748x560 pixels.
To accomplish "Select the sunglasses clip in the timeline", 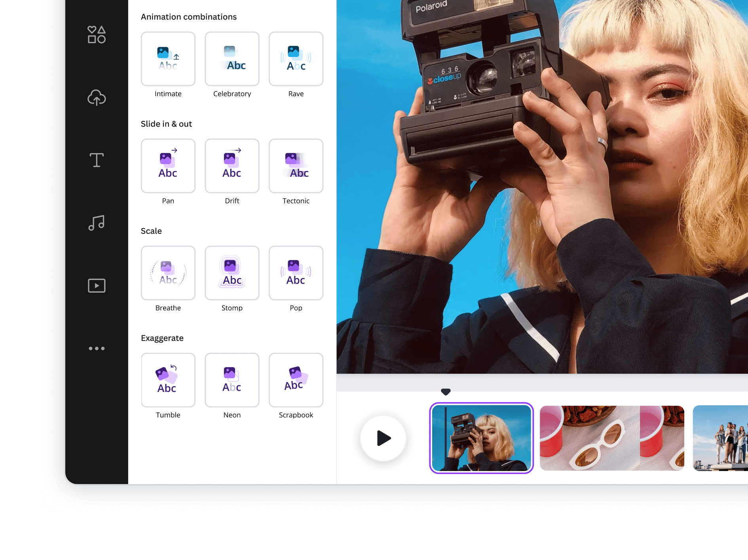I will pos(612,438).
